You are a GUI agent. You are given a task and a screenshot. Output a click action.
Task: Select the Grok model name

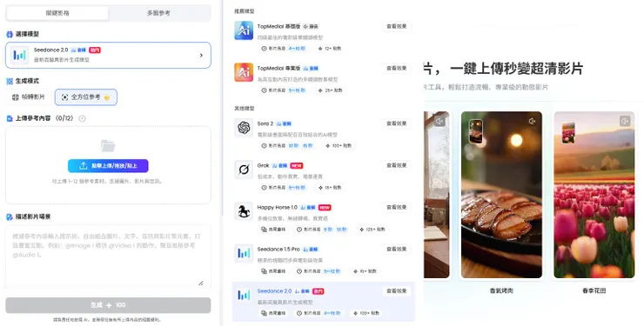pyautogui.click(x=263, y=166)
